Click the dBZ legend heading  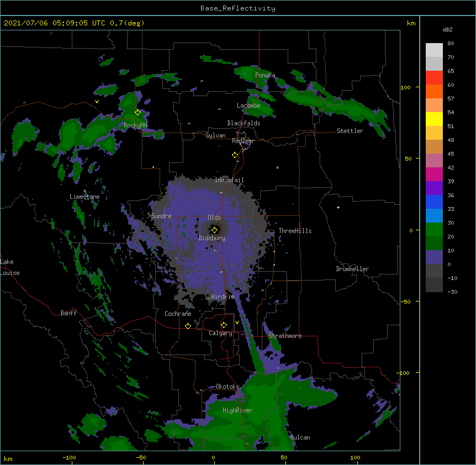447,30
